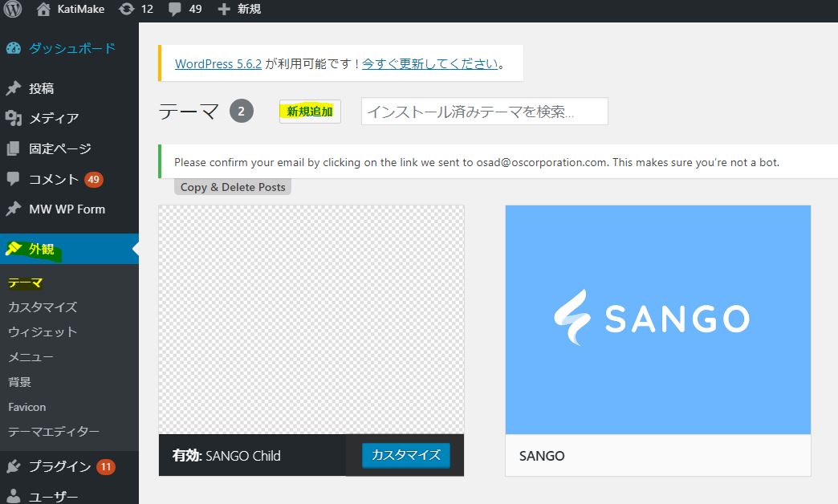This screenshot has height=504, width=838.
Task: Click the テーマ page heading
Action: coord(189,112)
